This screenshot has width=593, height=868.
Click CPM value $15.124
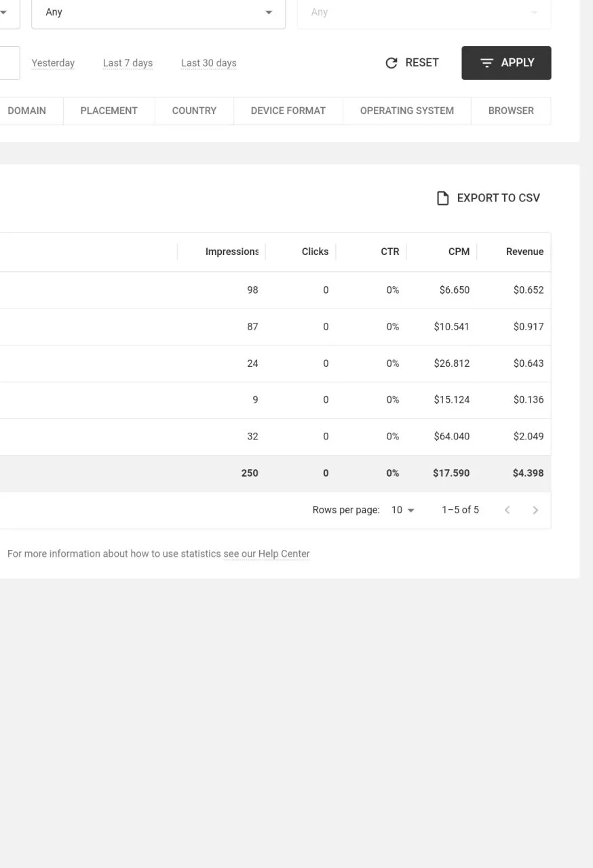click(452, 400)
